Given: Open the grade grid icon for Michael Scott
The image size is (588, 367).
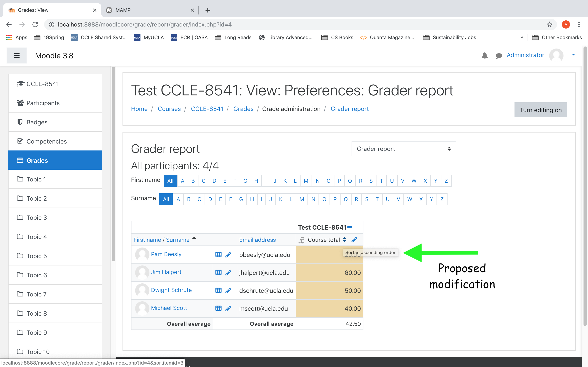Looking at the screenshot, I should 218,308.
